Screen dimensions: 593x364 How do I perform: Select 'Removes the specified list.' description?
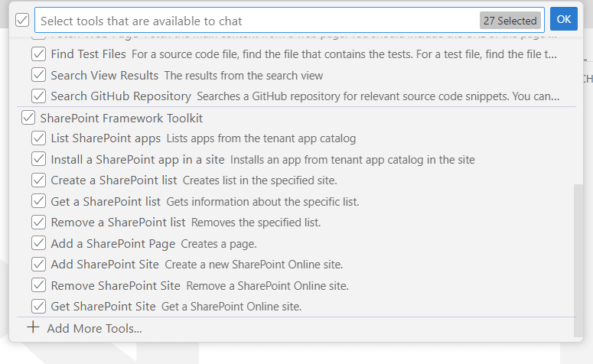point(256,223)
